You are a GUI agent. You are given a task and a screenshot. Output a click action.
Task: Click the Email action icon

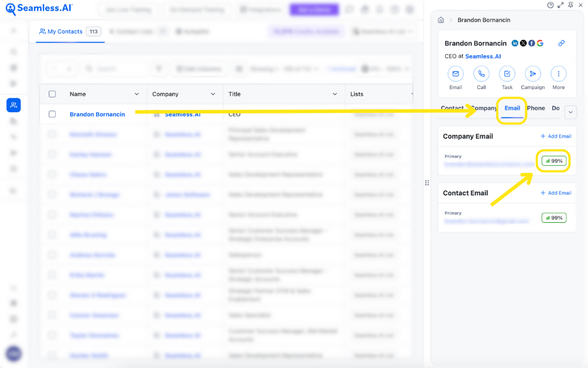tap(456, 74)
